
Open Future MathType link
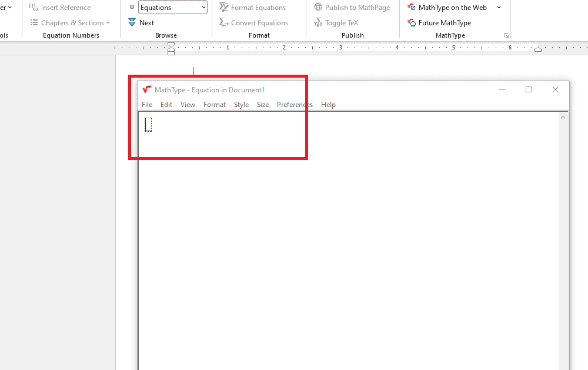point(439,22)
